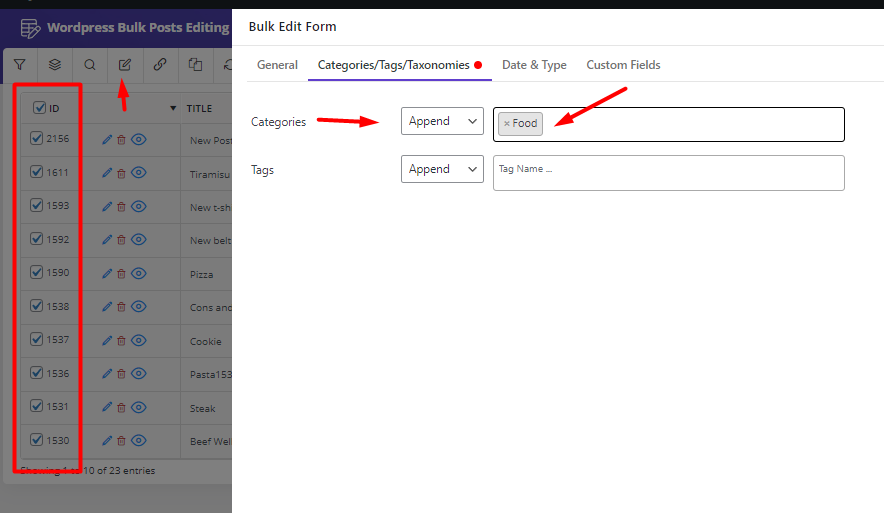The width and height of the screenshot is (884, 513).
Task: Open the filter funnel tool
Action: tap(20, 65)
